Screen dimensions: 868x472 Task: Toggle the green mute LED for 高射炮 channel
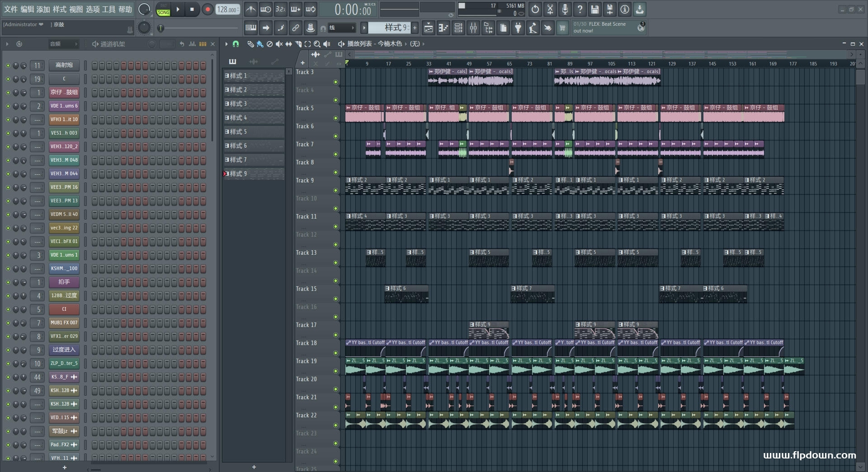[x=8, y=65]
